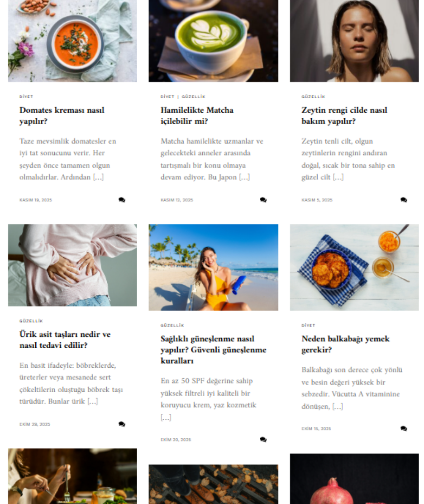Open the 'Sağlıklı güneşlenme nasıl yapılır?' headline
Screen dimensions: 424x504
point(213,350)
